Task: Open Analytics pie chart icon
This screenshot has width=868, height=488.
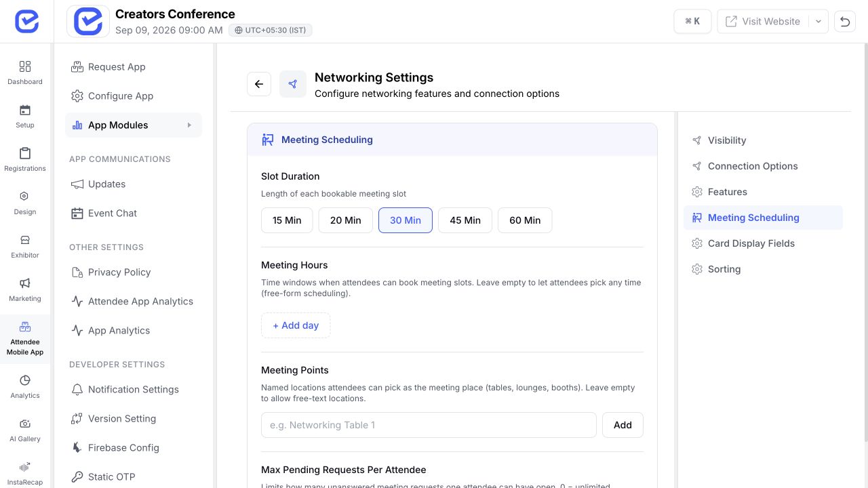Action: [25, 380]
